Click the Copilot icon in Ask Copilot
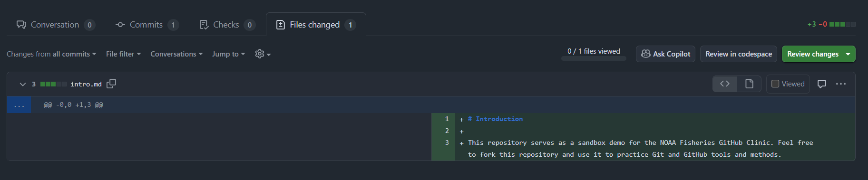 click(x=645, y=54)
